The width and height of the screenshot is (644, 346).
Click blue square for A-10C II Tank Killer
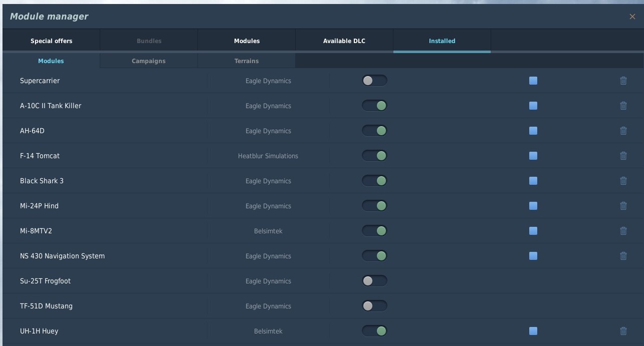point(533,106)
